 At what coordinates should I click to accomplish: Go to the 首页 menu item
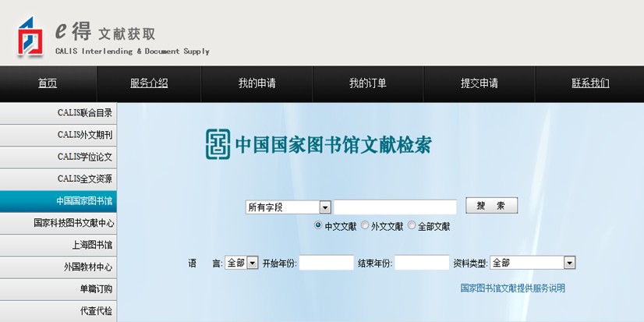pos(48,83)
